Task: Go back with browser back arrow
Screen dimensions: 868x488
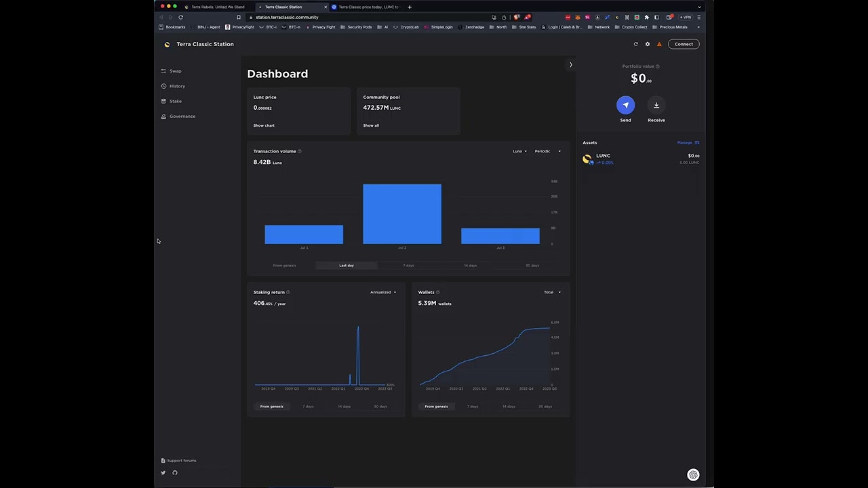Action: 162,17
